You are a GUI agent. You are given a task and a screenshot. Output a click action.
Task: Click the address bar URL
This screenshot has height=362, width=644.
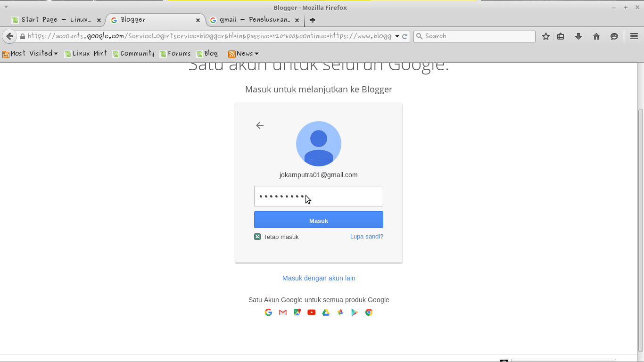pyautogui.click(x=209, y=36)
